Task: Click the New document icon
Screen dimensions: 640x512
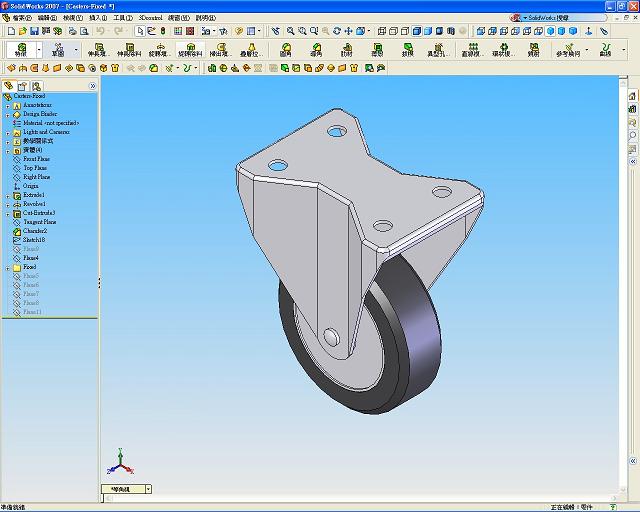Action: coord(11,31)
